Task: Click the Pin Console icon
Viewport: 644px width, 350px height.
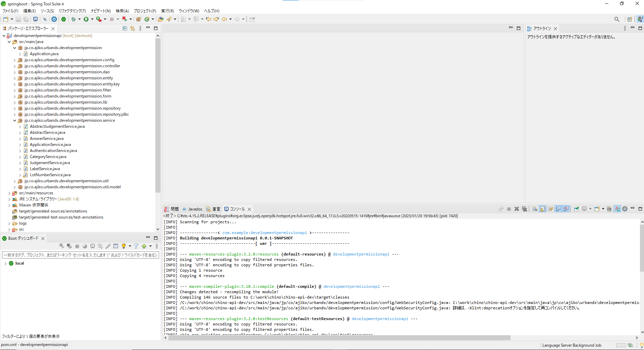Action: tap(576, 209)
